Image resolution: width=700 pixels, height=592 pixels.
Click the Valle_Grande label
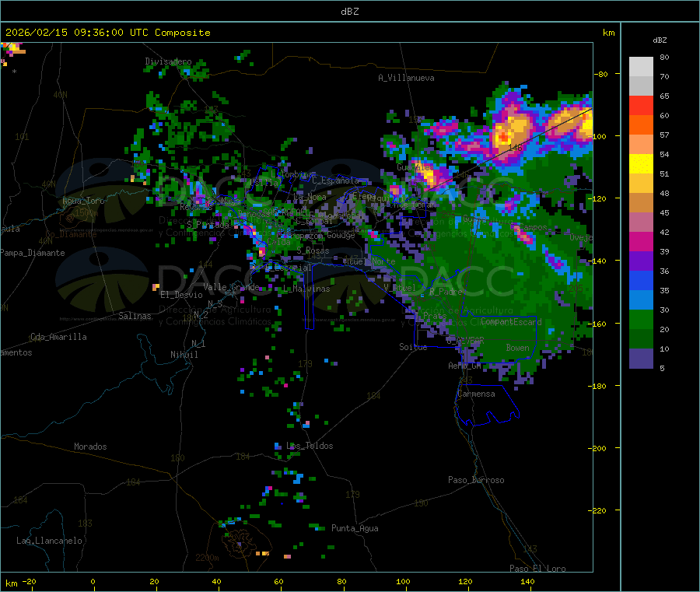231,287
